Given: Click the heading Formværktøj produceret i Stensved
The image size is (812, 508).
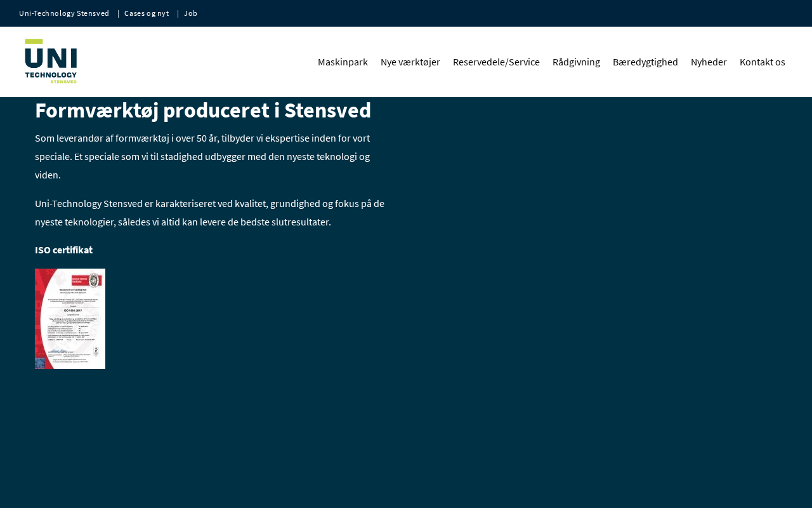Looking at the screenshot, I should pos(203,110).
